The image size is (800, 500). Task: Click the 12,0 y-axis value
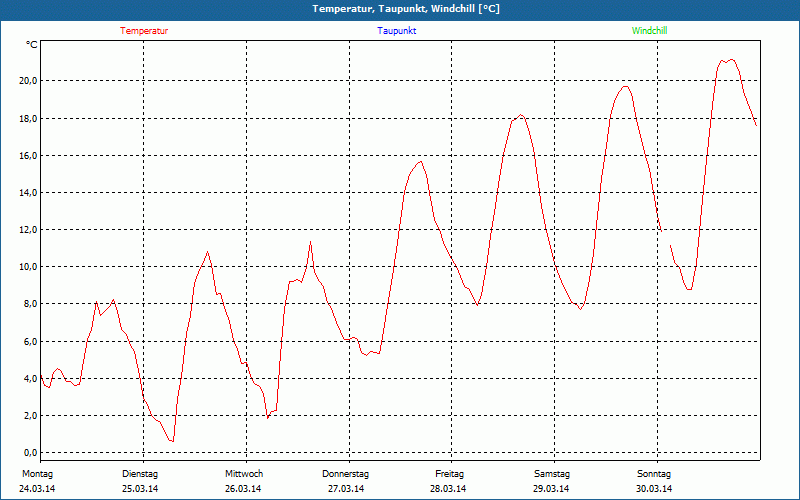(28, 230)
